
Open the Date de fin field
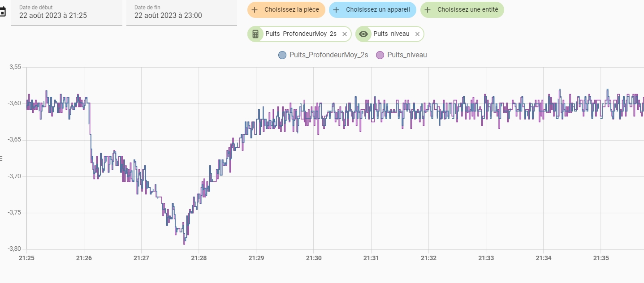pos(182,13)
